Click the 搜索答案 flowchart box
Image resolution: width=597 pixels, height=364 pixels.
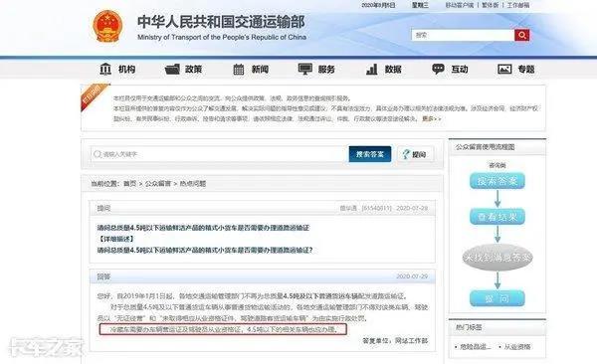(497, 181)
